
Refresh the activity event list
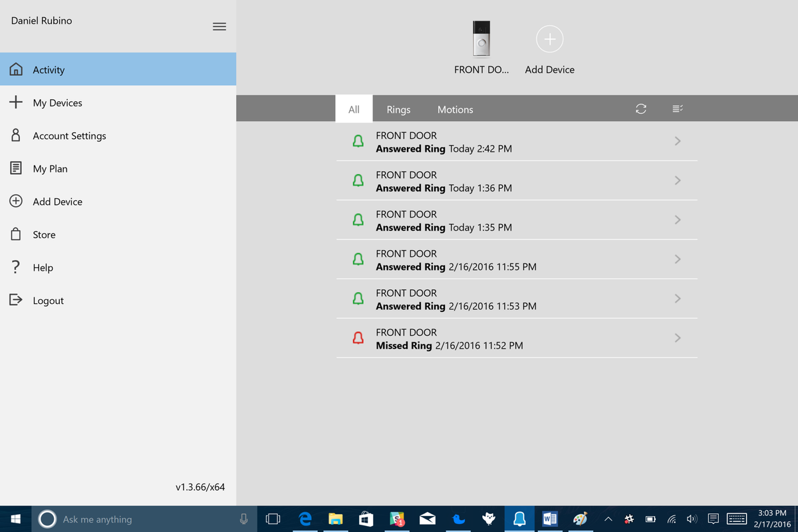coord(640,108)
